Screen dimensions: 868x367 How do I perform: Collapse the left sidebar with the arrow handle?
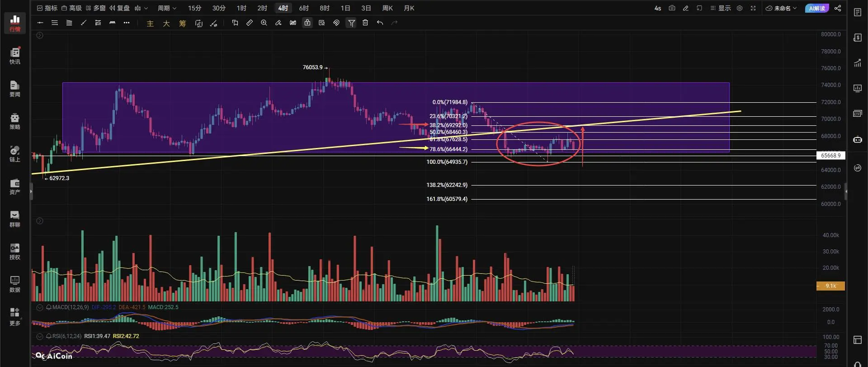click(31, 191)
